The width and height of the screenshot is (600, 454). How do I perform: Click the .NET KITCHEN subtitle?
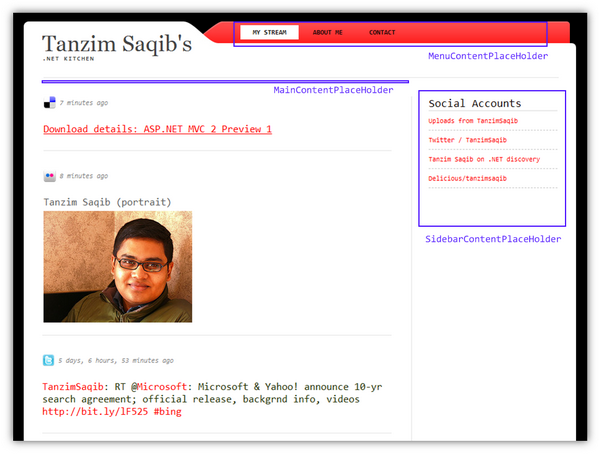click(x=68, y=59)
